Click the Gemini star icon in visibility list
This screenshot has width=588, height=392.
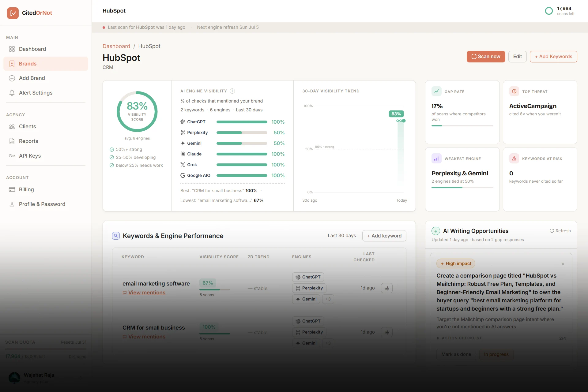[183, 143]
